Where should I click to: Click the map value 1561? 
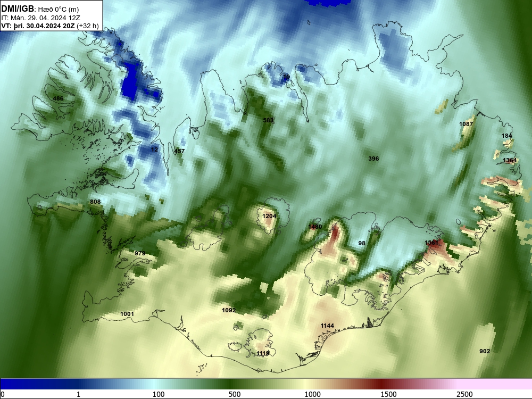click(431, 243)
